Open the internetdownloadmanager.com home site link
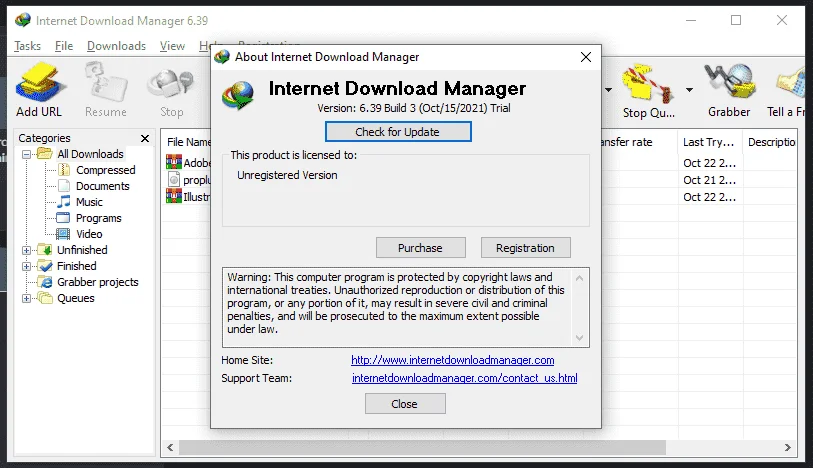 point(453,360)
